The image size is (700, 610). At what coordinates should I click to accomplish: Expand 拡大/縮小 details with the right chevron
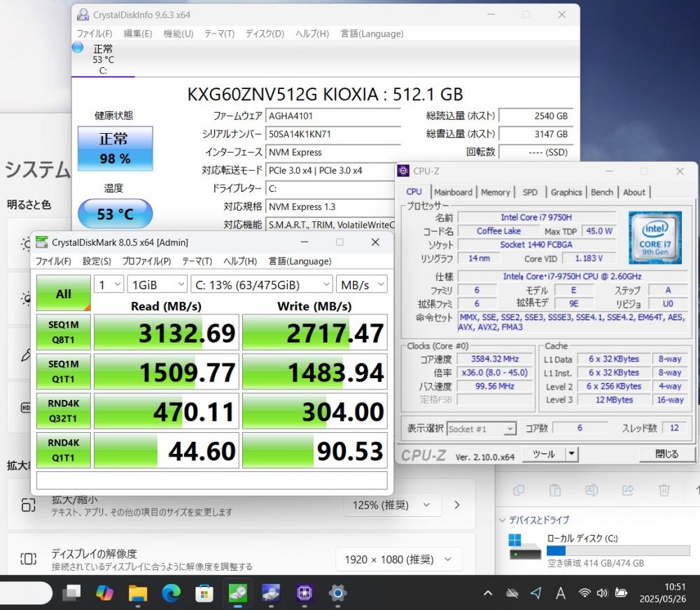click(456, 505)
